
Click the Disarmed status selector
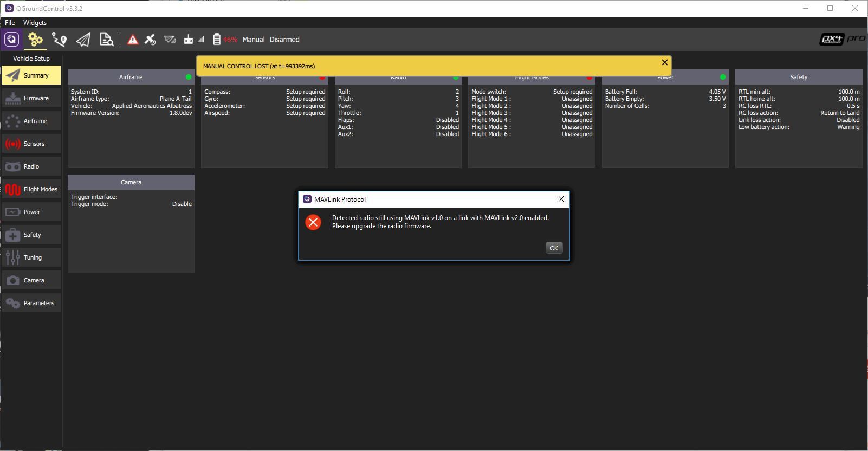(x=284, y=40)
